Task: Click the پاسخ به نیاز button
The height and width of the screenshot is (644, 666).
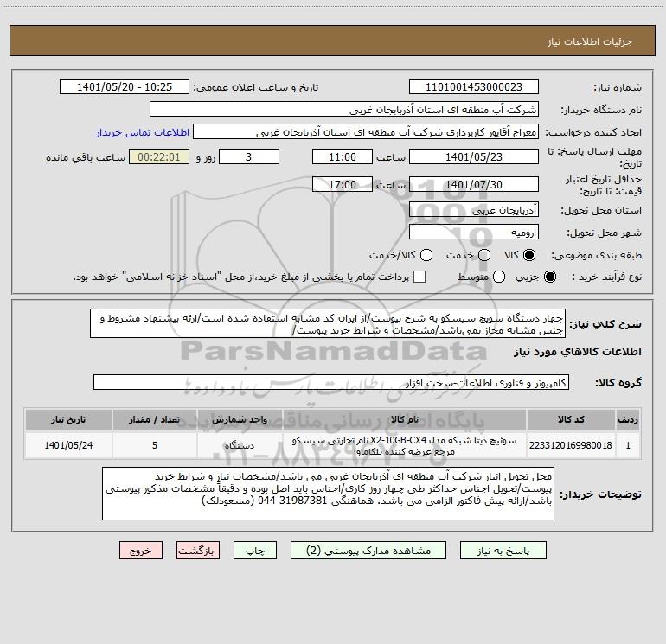Action: click(503, 551)
